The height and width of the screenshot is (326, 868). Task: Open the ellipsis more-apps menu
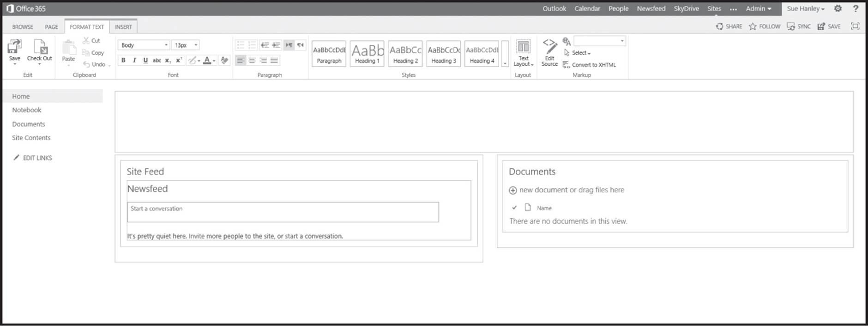click(x=733, y=9)
